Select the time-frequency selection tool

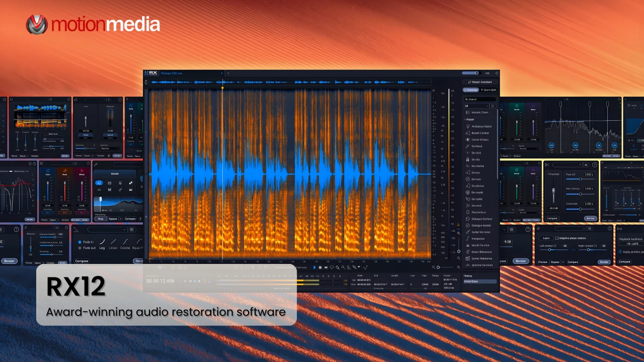tap(320, 267)
